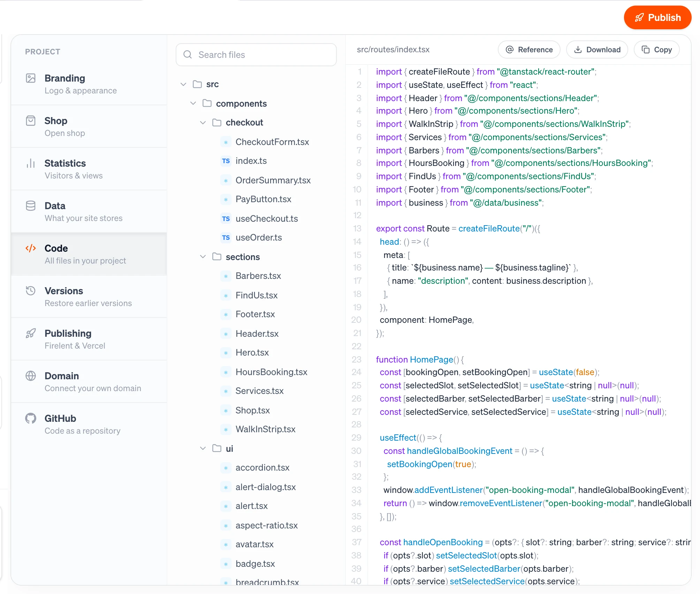This screenshot has height=594, width=700.
Task: Click the TS icon beside index.ts
Action: tap(226, 161)
